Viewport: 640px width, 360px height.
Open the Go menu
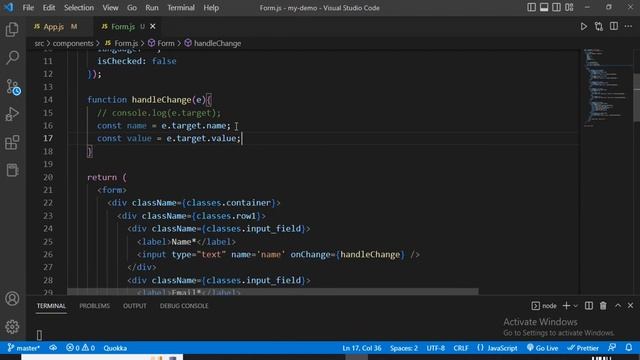(x=131, y=8)
